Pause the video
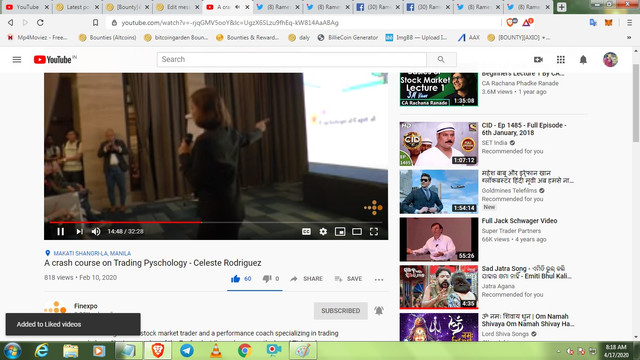The image size is (640, 360). (60, 231)
